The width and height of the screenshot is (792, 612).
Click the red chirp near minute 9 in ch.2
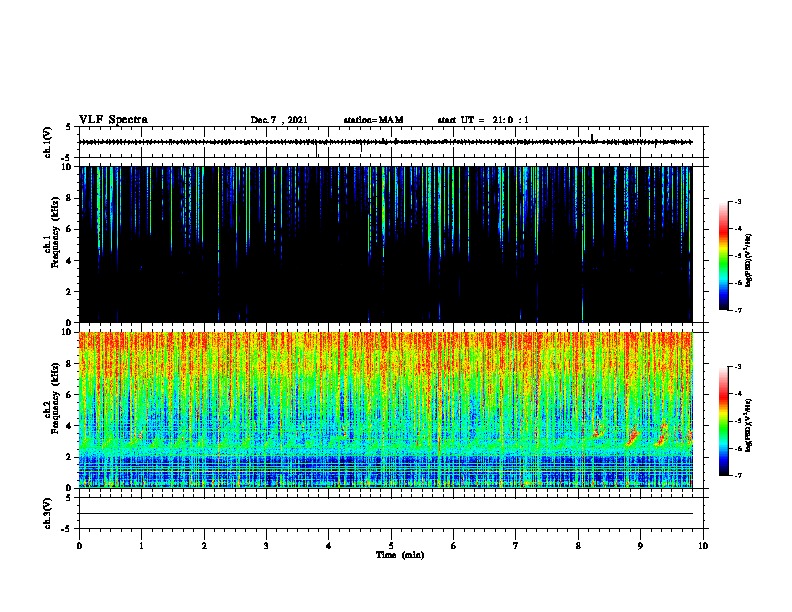632,436
